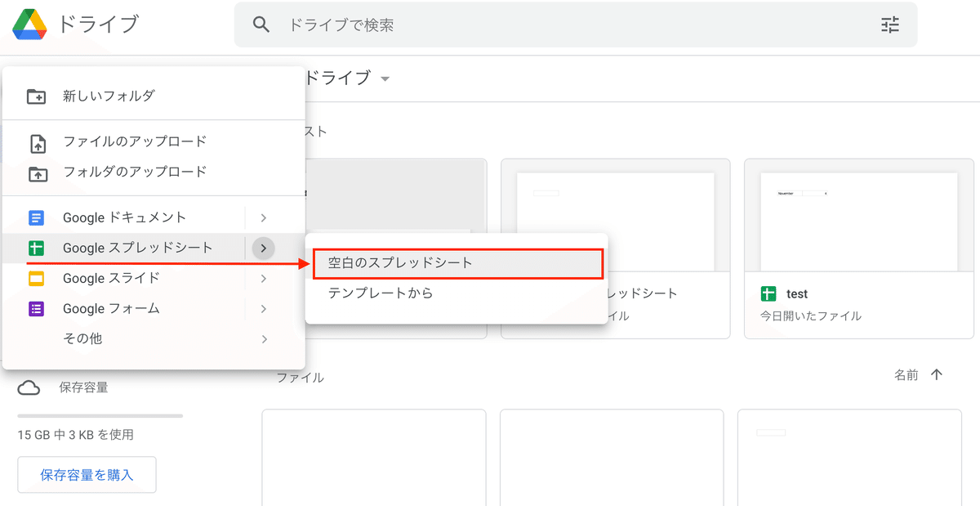Click 今日開いたファイル under test
The image size is (980, 506).
pyautogui.click(x=811, y=316)
